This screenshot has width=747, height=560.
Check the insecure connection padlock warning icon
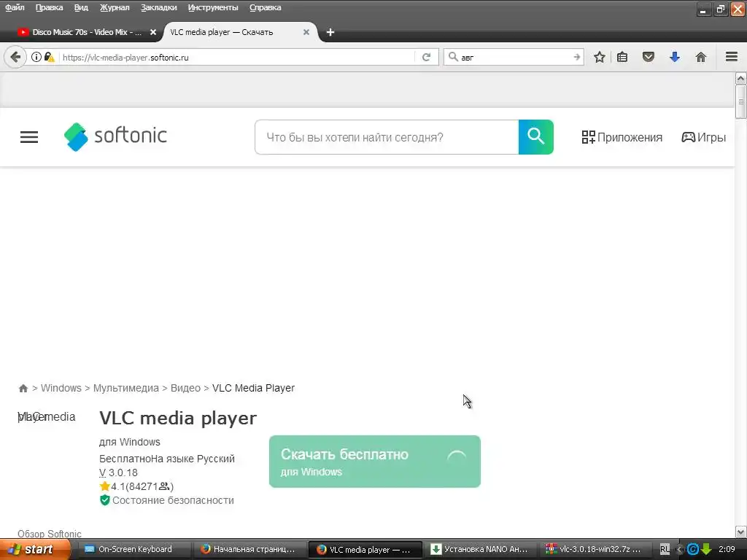[x=49, y=57]
